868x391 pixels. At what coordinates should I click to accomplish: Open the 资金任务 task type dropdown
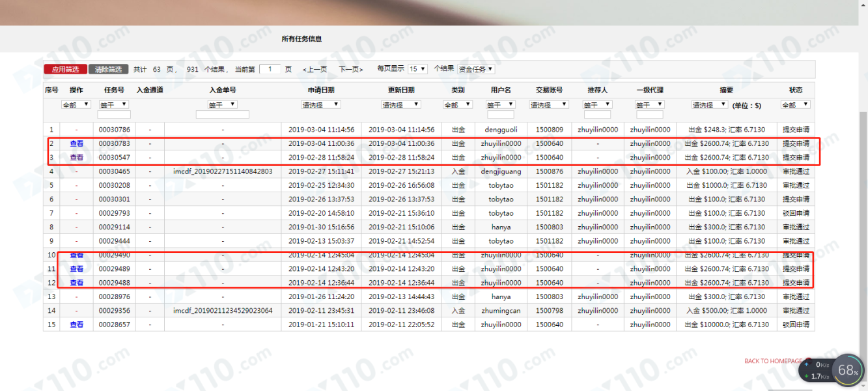click(x=475, y=69)
